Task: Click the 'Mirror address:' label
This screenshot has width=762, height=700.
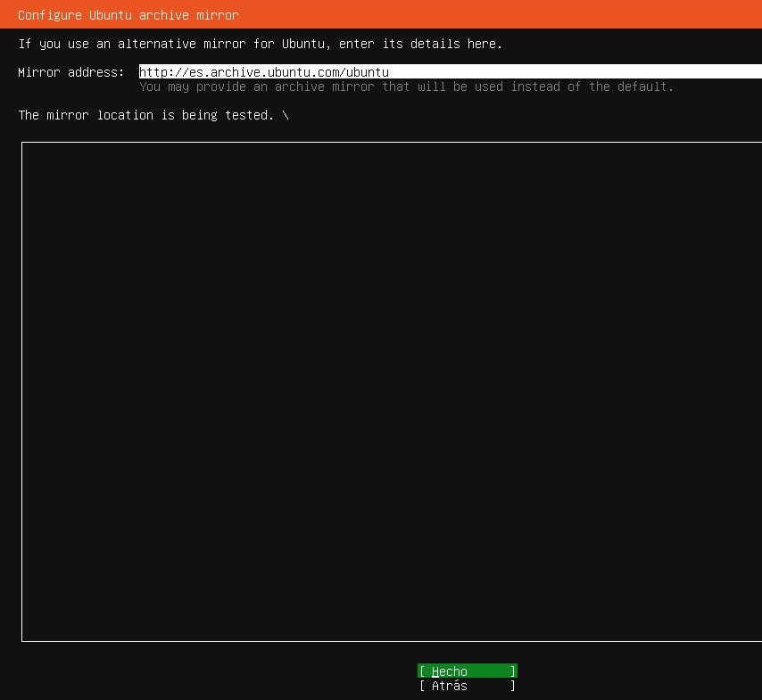Action: [x=71, y=72]
